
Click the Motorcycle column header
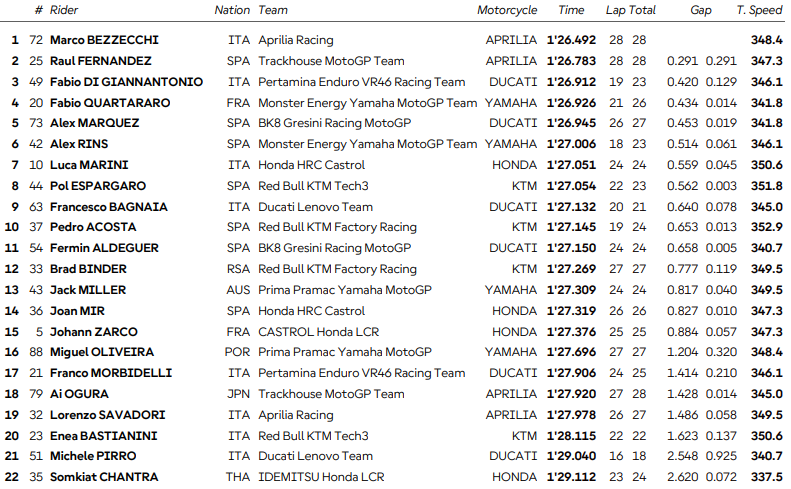click(507, 10)
